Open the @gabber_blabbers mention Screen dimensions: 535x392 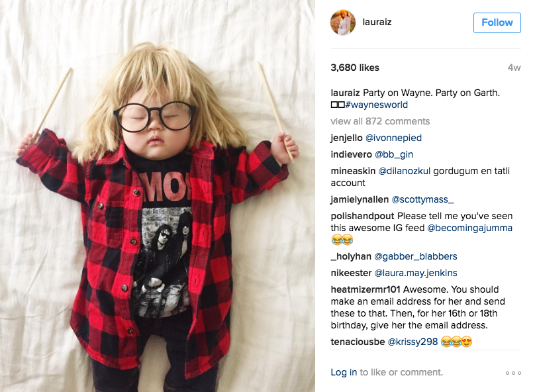pyautogui.click(x=416, y=256)
